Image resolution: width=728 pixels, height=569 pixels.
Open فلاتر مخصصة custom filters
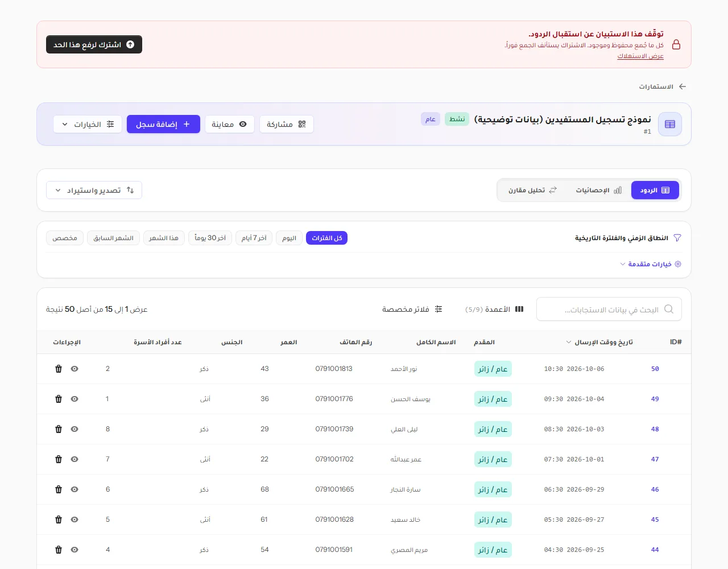[x=412, y=309]
